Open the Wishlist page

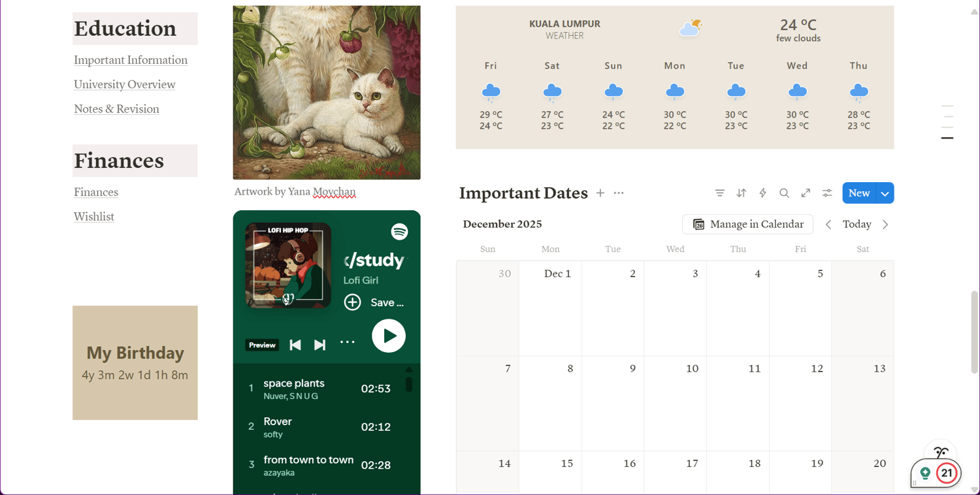[94, 217]
